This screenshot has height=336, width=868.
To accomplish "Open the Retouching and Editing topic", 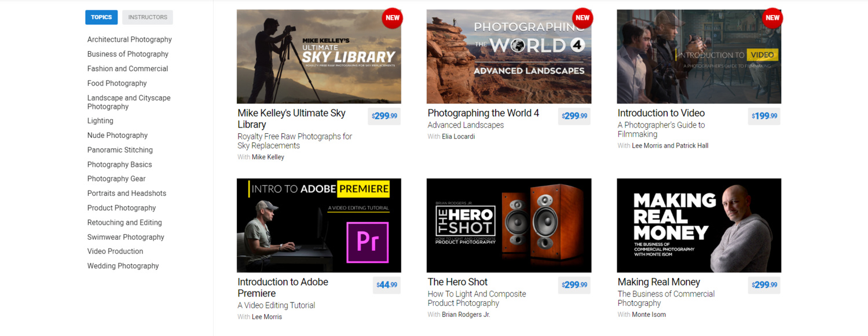I will coord(124,222).
